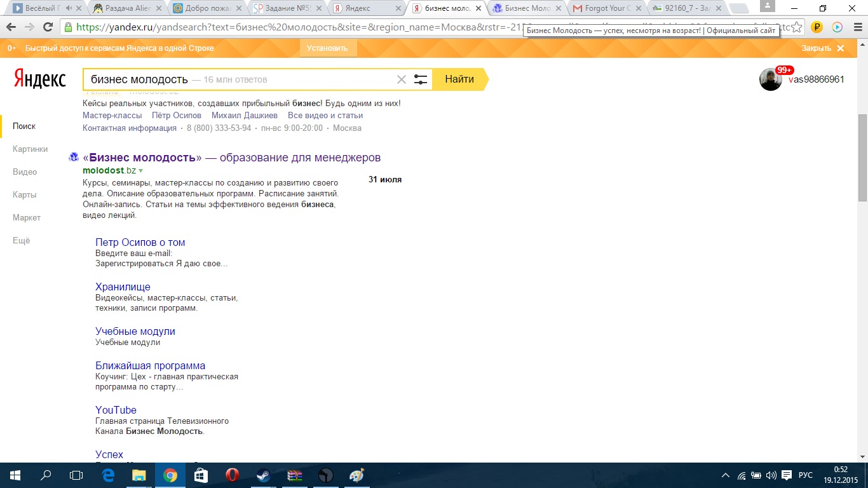Open Windows Store from taskbar
Image resolution: width=868 pixels, height=488 pixels.
tap(201, 475)
